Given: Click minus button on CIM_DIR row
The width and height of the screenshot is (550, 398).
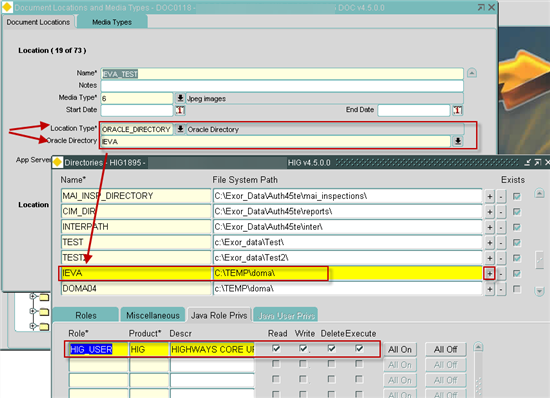Looking at the screenshot, I should tap(501, 212).
